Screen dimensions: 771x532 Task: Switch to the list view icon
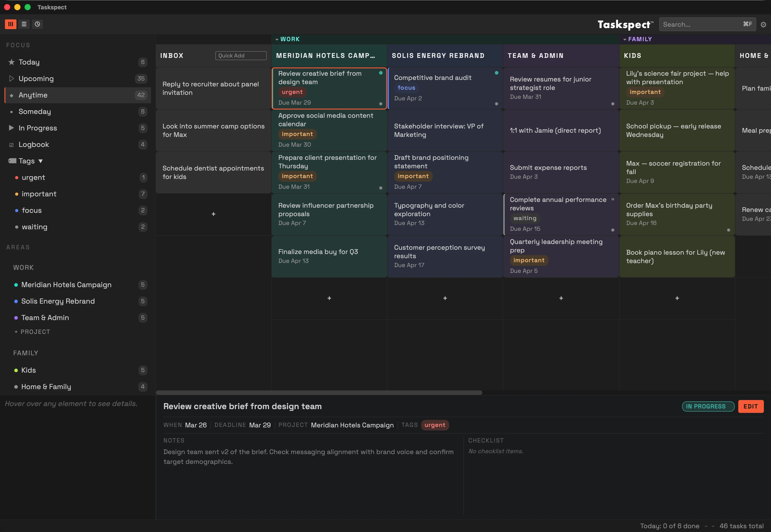point(24,24)
